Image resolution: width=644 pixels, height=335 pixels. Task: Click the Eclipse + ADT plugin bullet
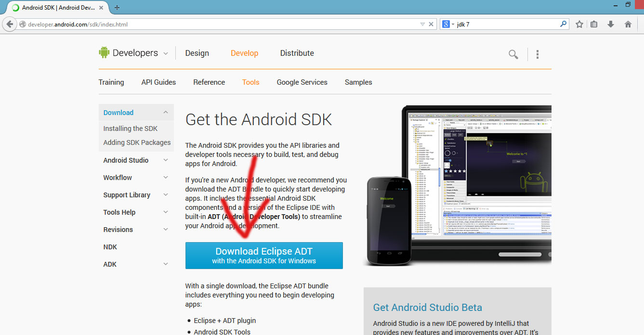[225, 321]
